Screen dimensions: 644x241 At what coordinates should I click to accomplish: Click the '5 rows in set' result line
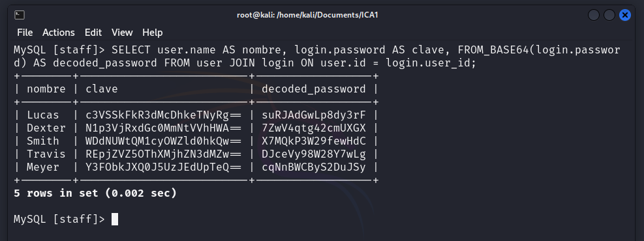pyautogui.click(x=95, y=193)
